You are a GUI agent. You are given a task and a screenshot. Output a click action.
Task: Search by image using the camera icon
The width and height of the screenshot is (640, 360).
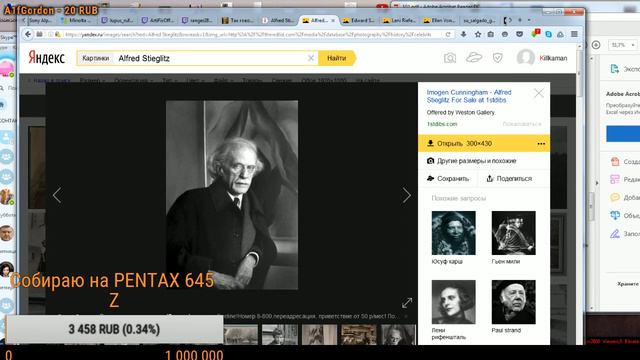click(x=450, y=58)
